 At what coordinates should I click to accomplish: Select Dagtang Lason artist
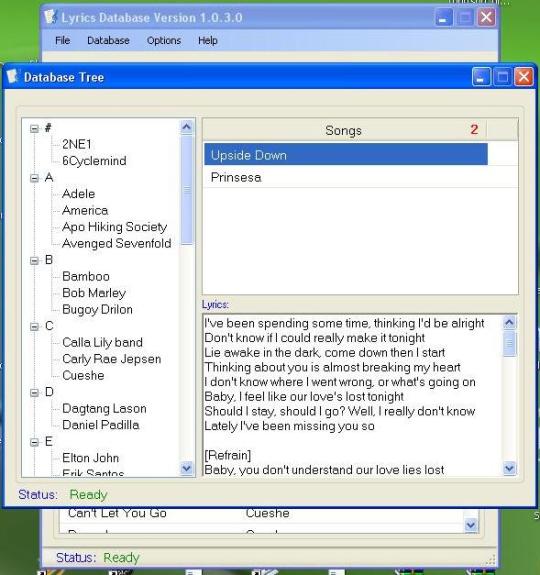104,408
